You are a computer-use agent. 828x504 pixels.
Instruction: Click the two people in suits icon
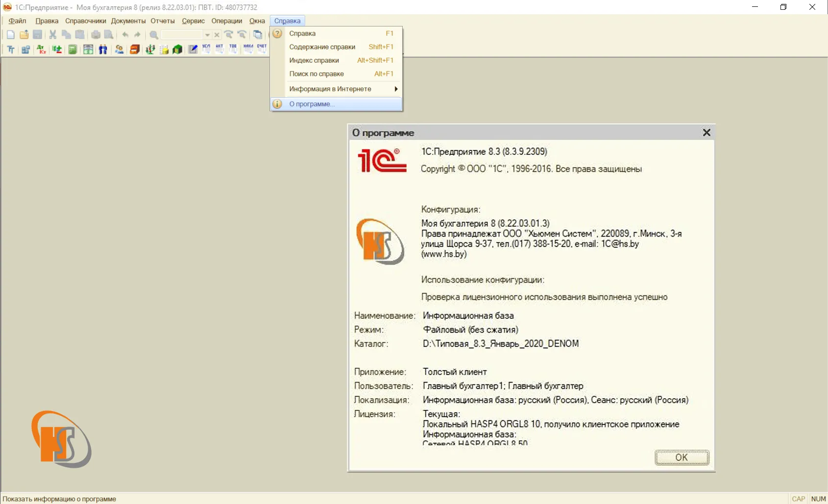click(103, 49)
